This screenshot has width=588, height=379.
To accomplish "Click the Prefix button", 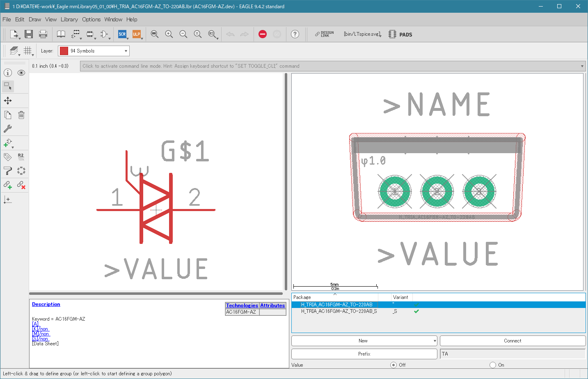I will click(364, 354).
